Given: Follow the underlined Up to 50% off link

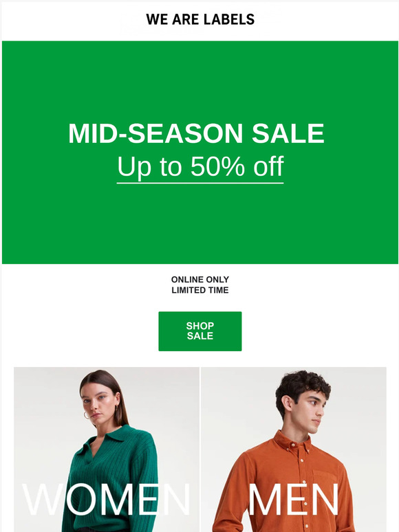Looking at the screenshot, I should (x=200, y=166).
